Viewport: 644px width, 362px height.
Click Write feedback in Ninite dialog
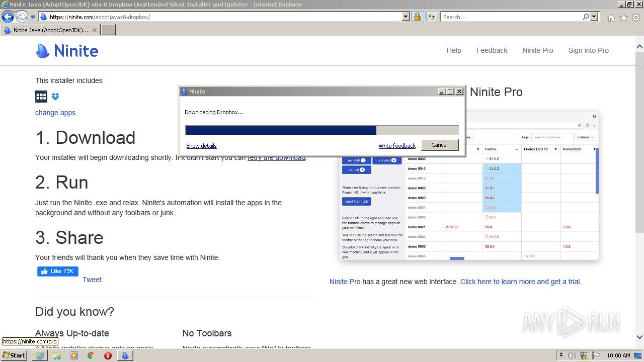pyautogui.click(x=397, y=146)
